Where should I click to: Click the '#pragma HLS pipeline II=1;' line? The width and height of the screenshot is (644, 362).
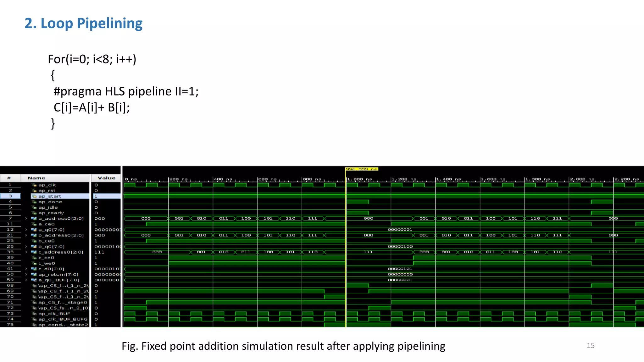126,91
